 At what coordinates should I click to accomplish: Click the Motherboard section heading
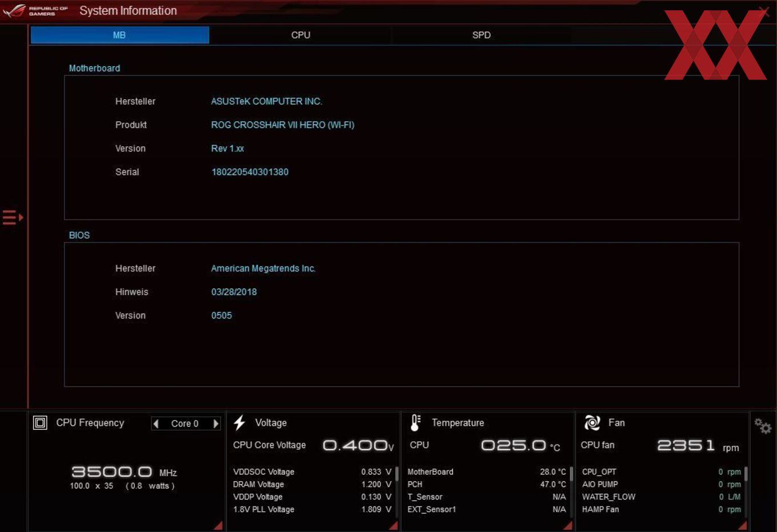[x=94, y=68]
